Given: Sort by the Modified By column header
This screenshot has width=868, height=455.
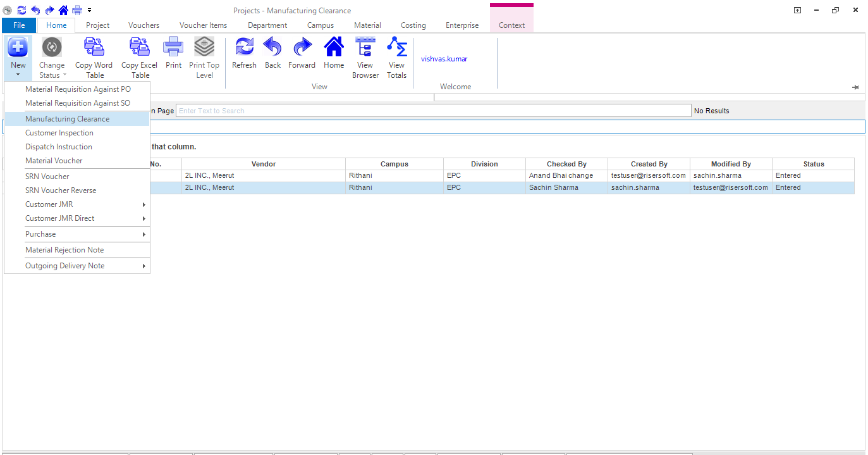Looking at the screenshot, I should click(x=731, y=164).
